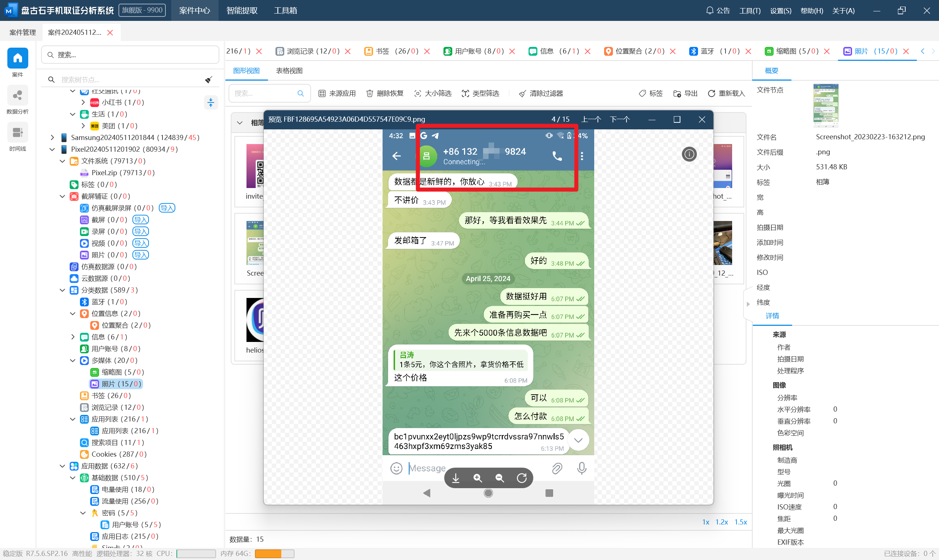Toggle 图形视图 graphical view tab

point(247,71)
